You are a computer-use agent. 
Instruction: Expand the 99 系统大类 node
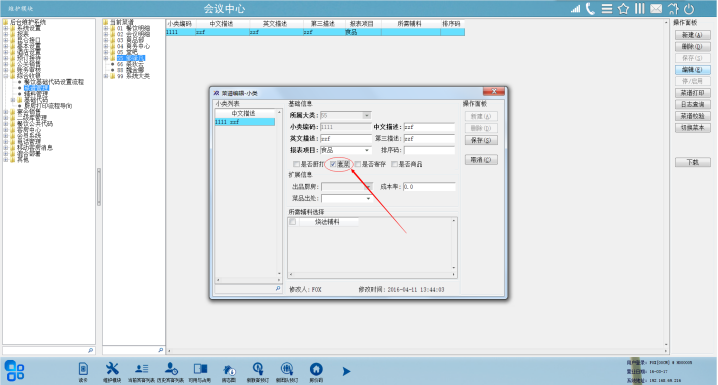pos(106,76)
